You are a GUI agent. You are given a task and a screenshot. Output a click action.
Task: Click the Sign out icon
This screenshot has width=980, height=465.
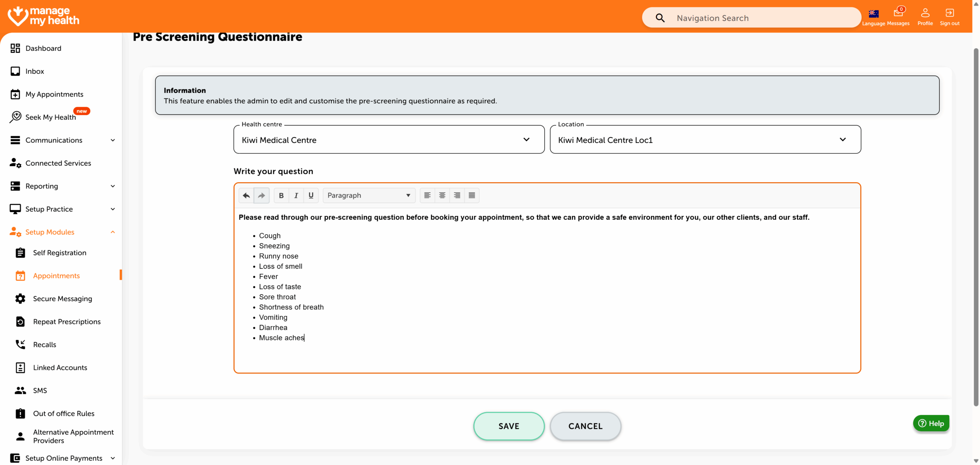[x=949, y=13]
